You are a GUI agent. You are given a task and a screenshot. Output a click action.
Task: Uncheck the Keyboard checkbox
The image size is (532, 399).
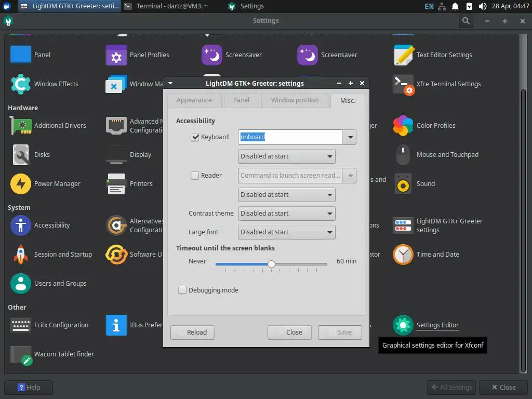(195, 137)
